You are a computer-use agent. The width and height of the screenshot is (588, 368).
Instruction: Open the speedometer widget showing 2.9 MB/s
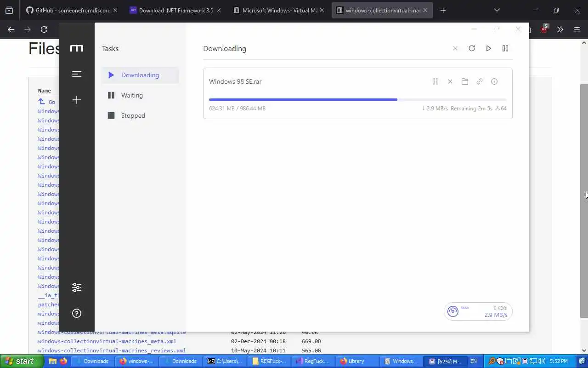coord(478,311)
